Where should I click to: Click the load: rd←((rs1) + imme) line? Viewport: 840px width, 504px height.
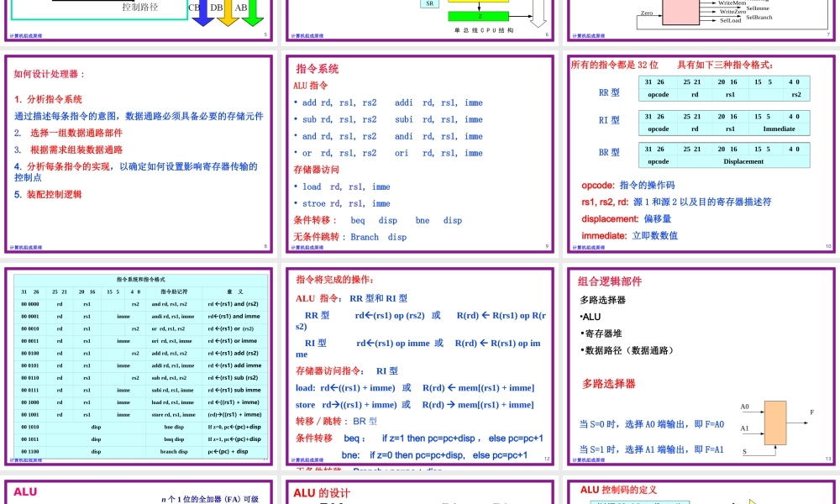415,388
